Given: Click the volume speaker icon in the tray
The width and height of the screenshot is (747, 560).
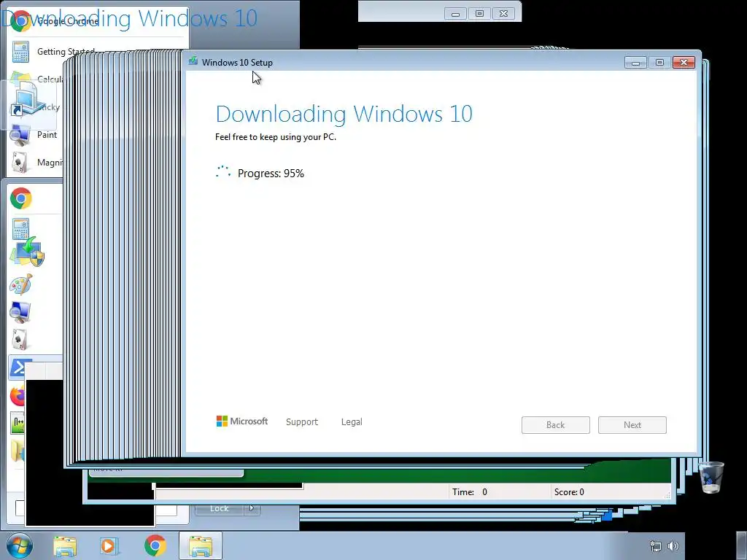Looking at the screenshot, I should (673, 546).
